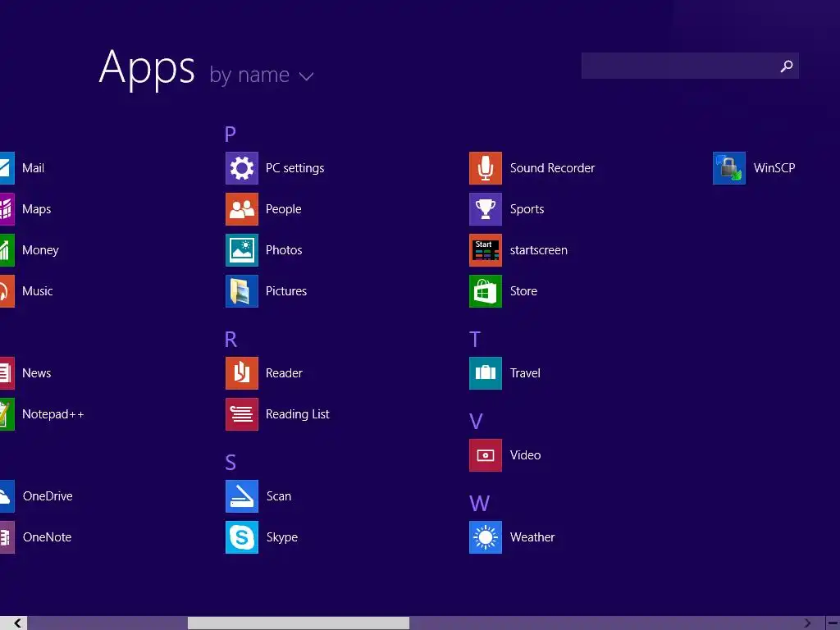
Task: Launch the Scan app icon
Action: click(x=242, y=496)
